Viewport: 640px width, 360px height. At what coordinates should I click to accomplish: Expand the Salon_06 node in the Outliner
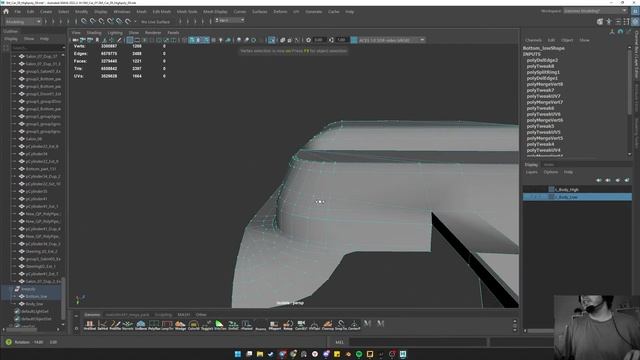pos(14,139)
